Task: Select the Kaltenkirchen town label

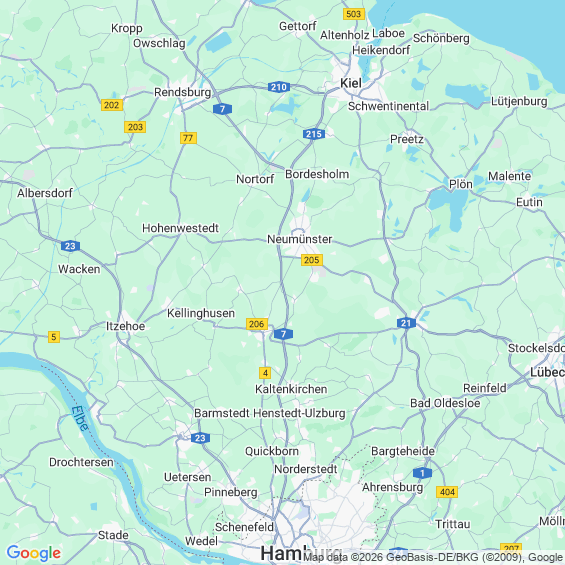Action: [291, 389]
